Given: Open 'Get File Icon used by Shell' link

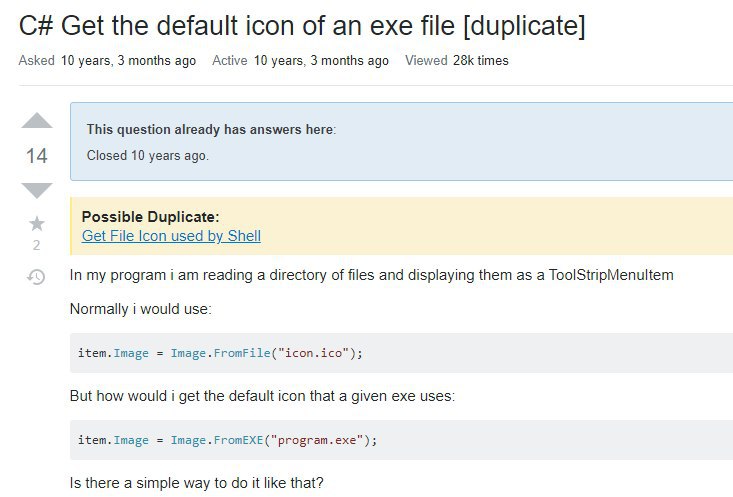Looking at the screenshot, I should click(171, 236).
